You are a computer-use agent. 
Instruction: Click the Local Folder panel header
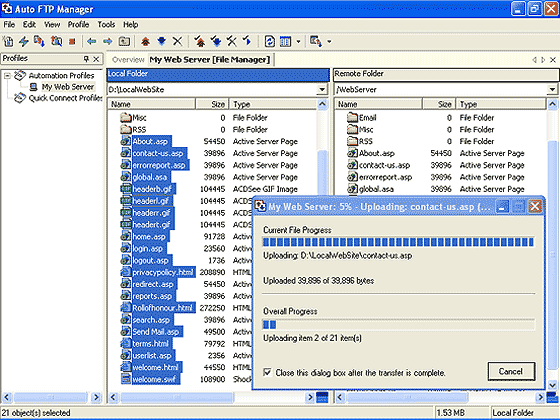pos(218,74)
